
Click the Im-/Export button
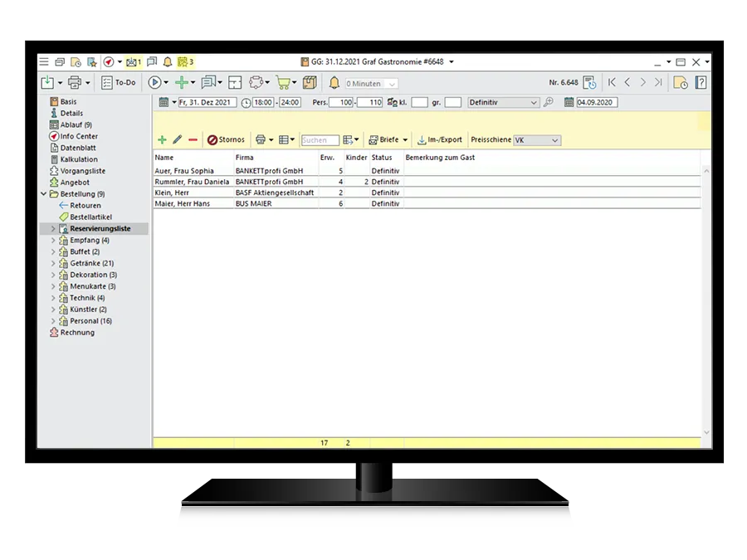440,140
